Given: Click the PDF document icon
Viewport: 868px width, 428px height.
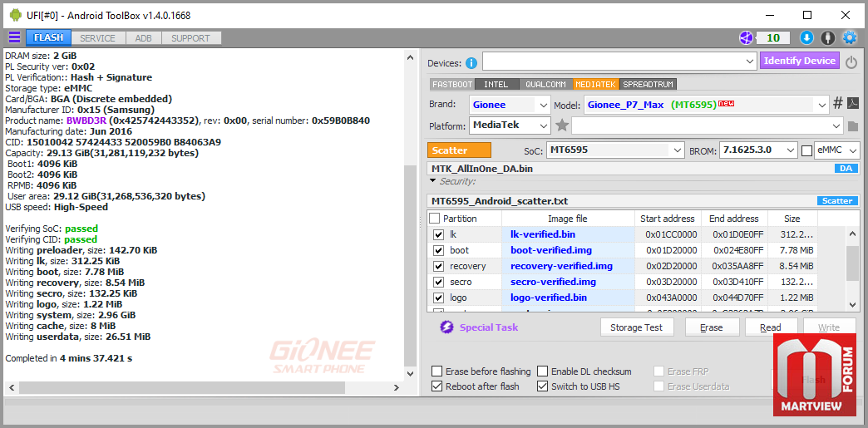Looking at the screenshot, I should click(x=854, y=104).
